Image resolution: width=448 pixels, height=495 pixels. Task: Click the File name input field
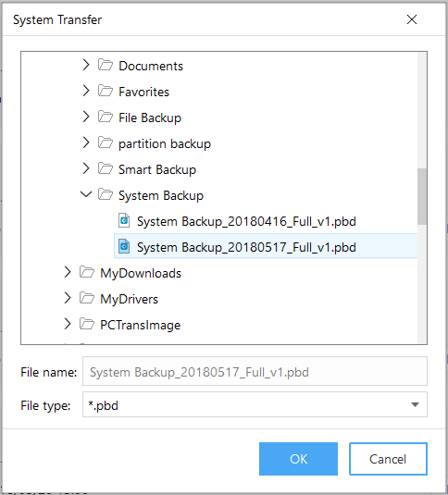click(255, 371)
